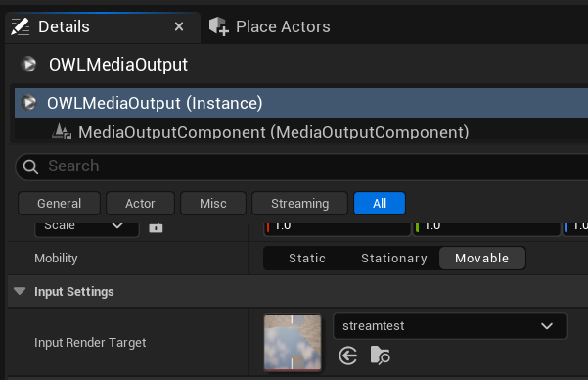Set Mobility to Stationary
The width and height of the screenshot is (588, 380).
tap(393, 259)
